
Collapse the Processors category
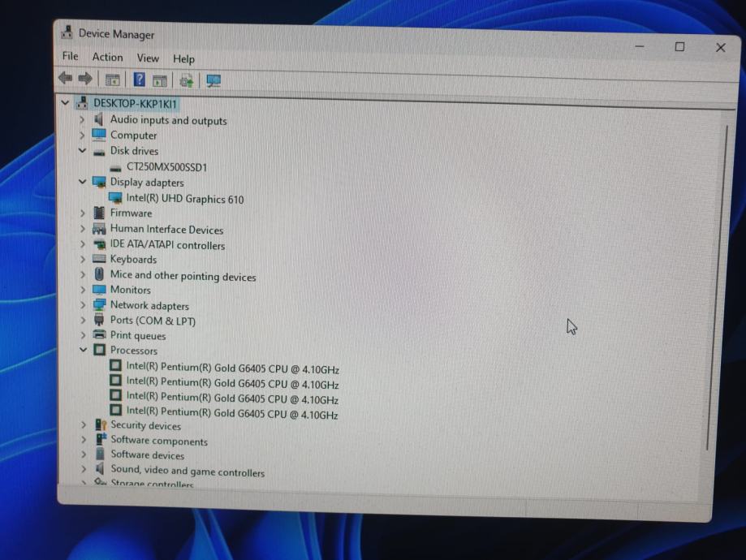tap(84, 350)
